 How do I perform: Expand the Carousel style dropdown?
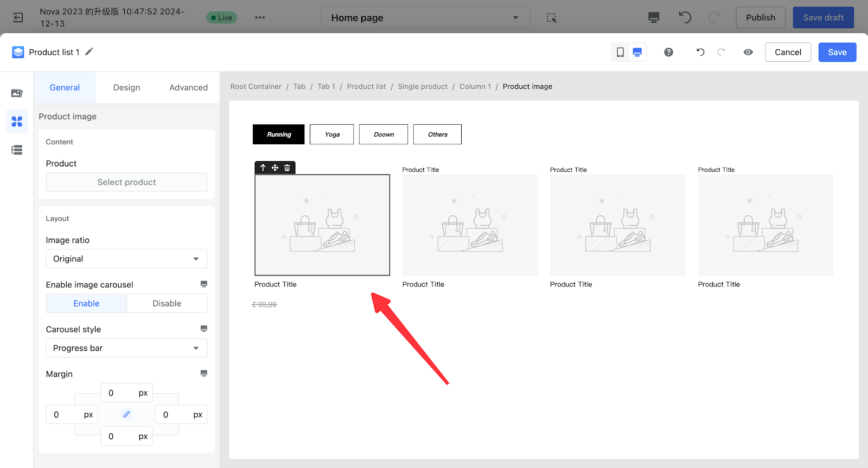pos(126,348)
